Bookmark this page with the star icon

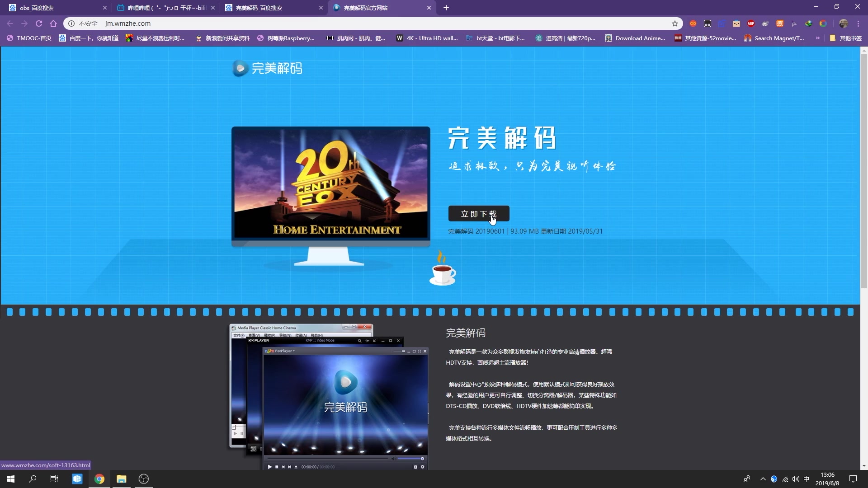675,23
